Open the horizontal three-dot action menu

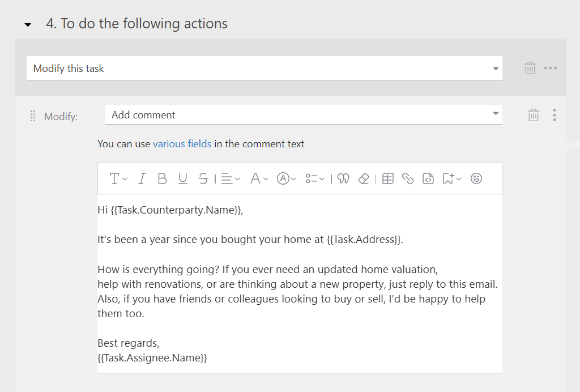(x=551, y=69)
